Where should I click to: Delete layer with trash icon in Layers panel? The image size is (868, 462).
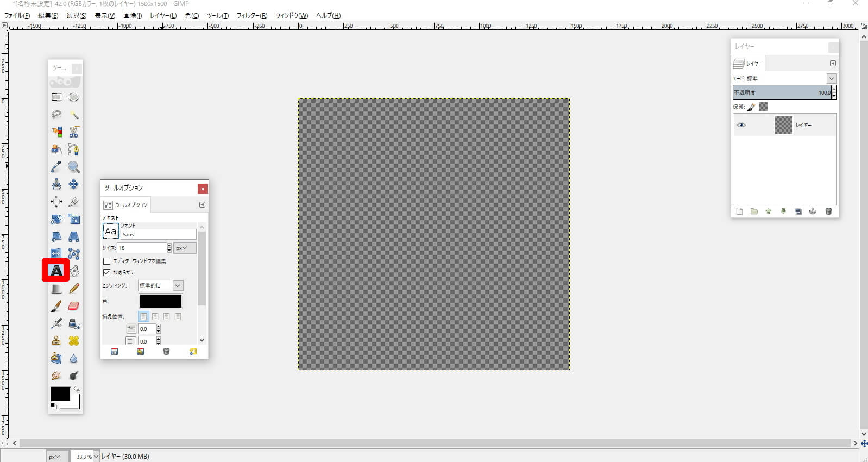(828, 211)
